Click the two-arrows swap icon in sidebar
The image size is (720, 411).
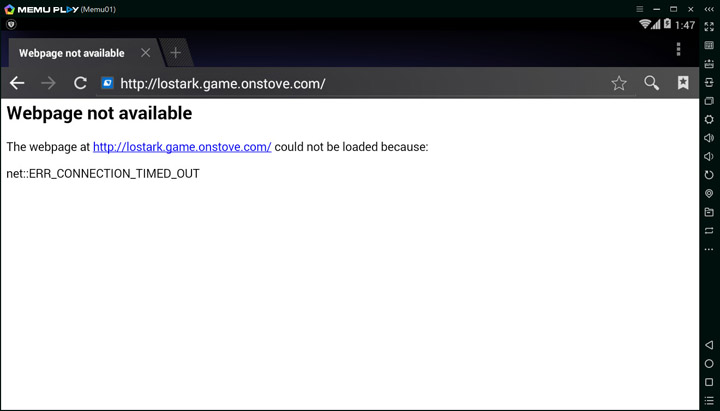click(x=709, y=231)
